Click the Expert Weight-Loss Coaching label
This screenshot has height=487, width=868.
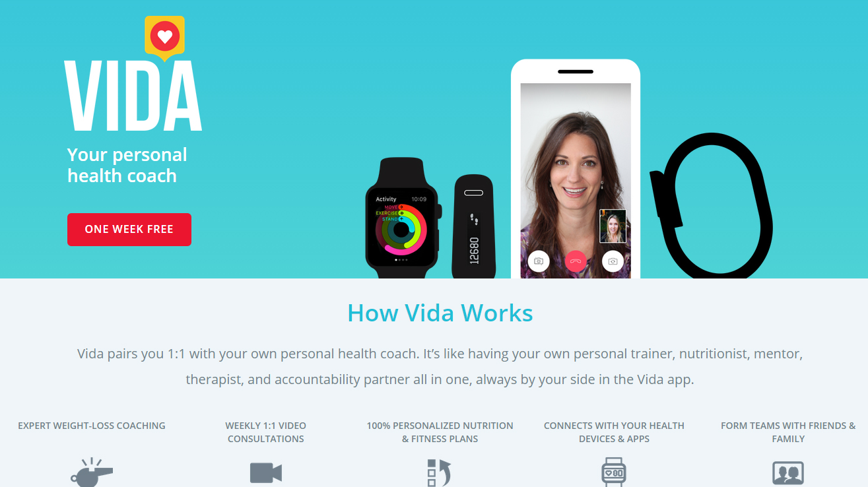92,426
